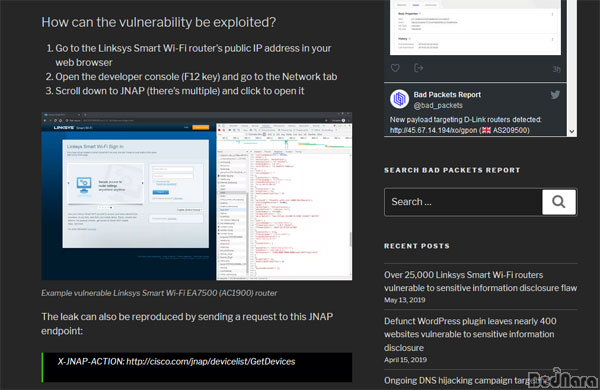The width and height of the screenshot is (600, 390).
Task: Click the Recent Posts sidebar heading
Action: point(417,246)
